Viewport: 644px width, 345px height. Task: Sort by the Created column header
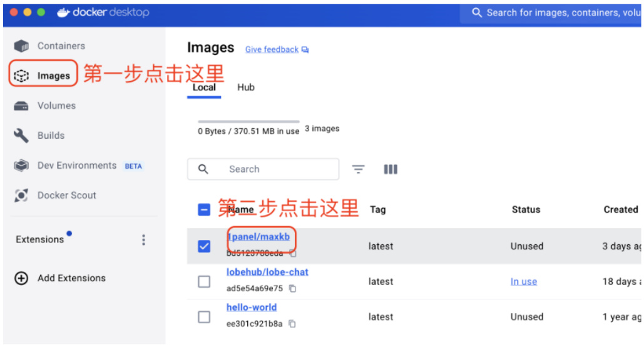[621, 209]
